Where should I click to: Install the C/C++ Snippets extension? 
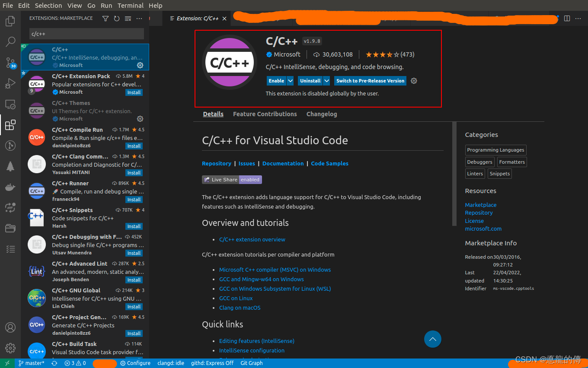134,226
